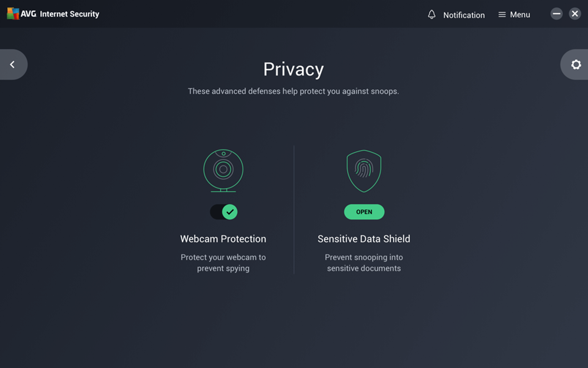Image resolution: width=588 pixels, height=368 pixels.
Task: Close the AVG Internet Security window
Action: coord(575,14)
